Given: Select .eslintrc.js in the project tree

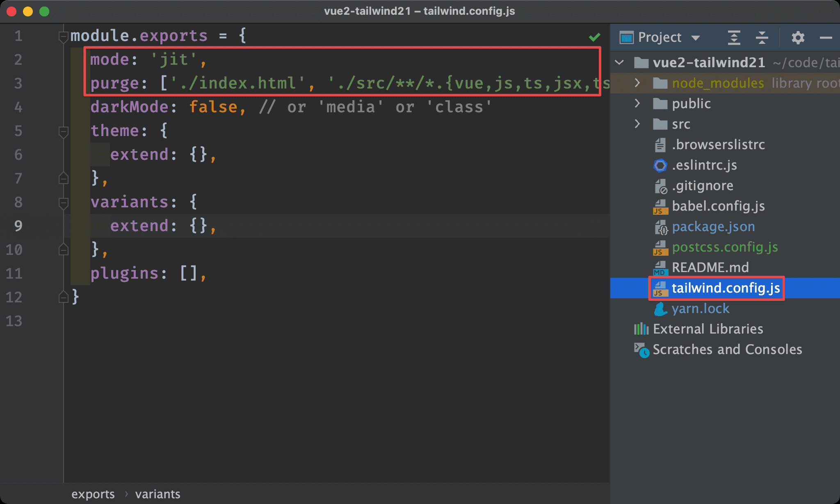Looking at the screenshot, I should click(x=704, y=165).
